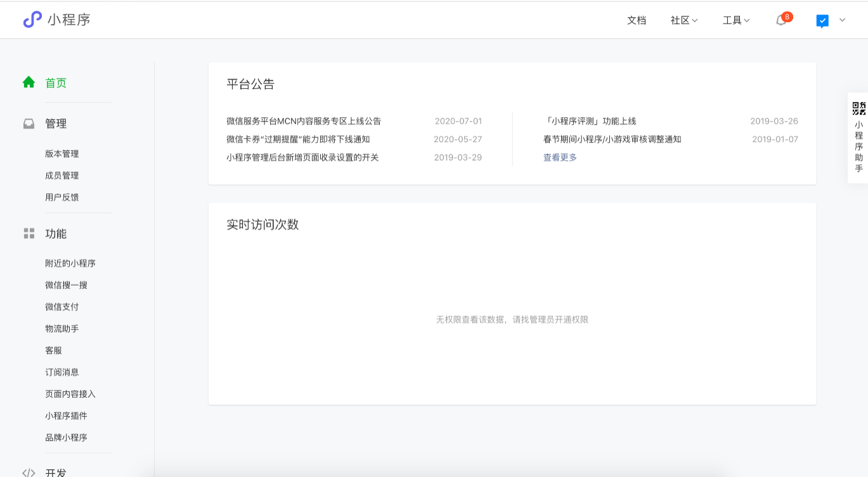Screen dimensions: 868x477
Task: Open the 「小程序评测」功能上线 announcement
Action: [x=590, y=121]
